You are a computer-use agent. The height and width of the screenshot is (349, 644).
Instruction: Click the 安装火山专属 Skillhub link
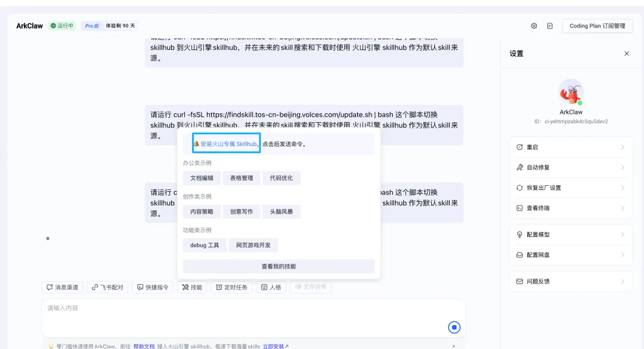coord(228,144)
